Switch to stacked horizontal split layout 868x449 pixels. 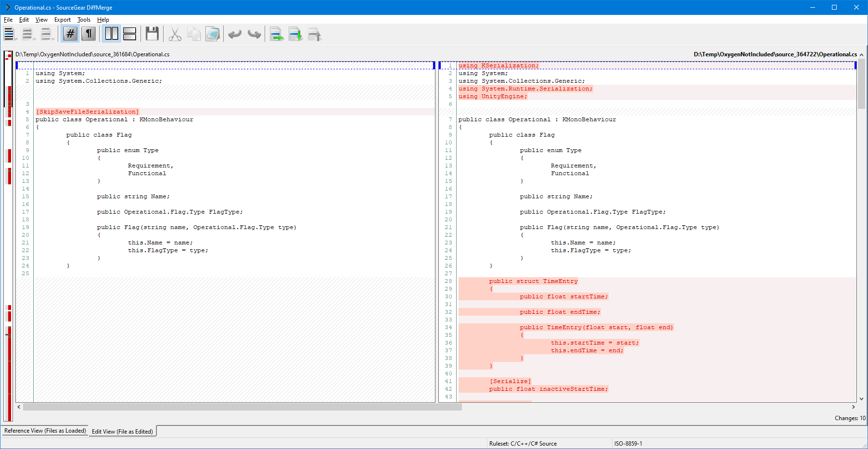click(129, 34)
